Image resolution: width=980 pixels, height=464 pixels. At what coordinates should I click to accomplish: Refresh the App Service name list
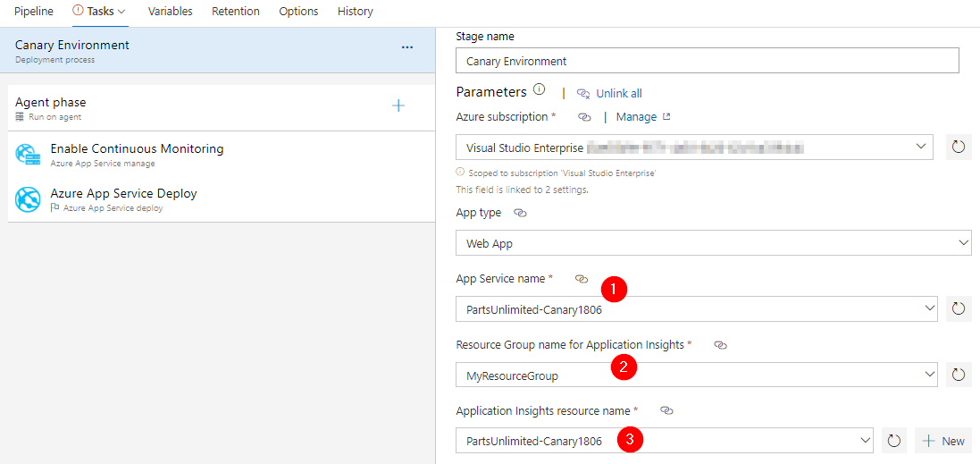point(959,308)
